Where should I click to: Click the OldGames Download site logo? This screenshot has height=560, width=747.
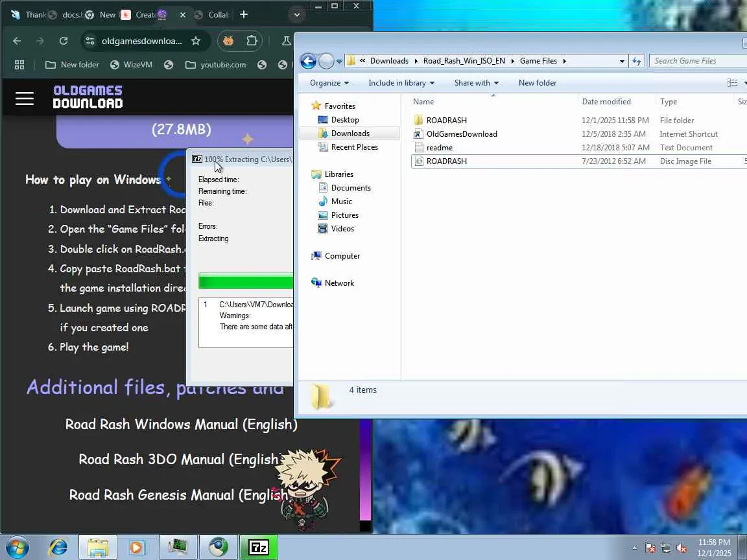pyautogui.click(x=88, y=97)
